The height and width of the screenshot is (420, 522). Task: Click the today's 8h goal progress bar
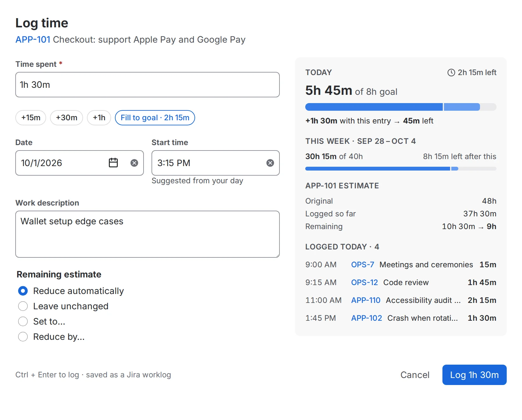(401, 107)
